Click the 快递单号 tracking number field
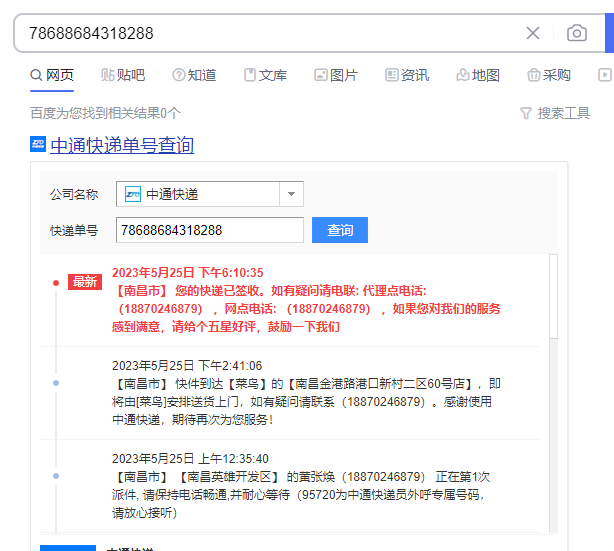Screen dimensions: 614x551 tap(209, 230)
